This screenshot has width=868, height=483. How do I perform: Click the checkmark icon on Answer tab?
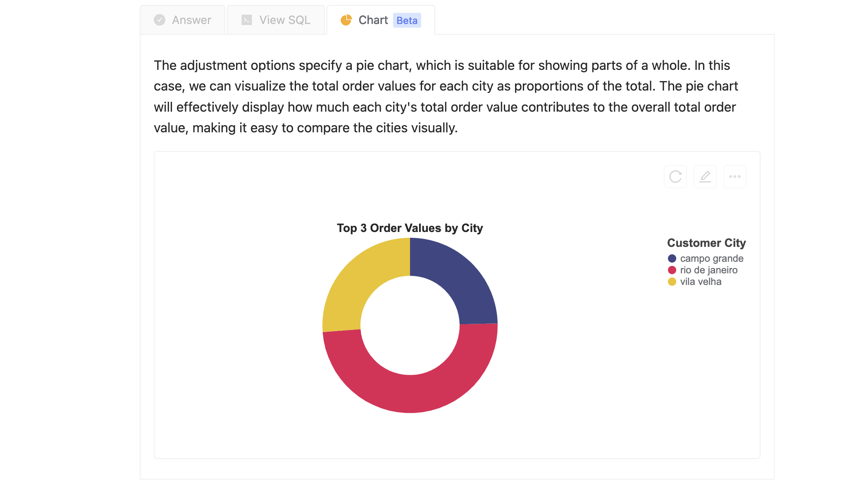pos(160,20)
